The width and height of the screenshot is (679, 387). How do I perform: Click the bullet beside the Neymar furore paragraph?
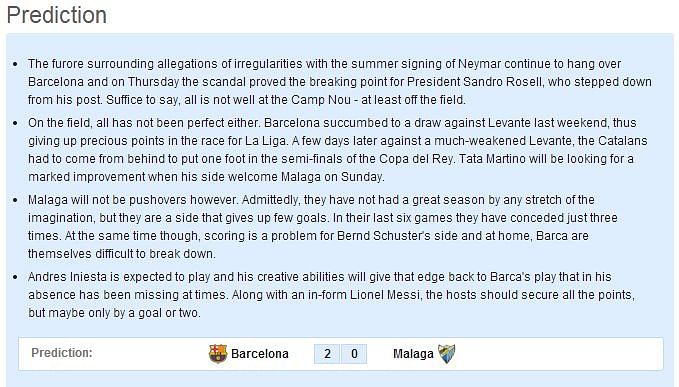(x=16, y=64)
